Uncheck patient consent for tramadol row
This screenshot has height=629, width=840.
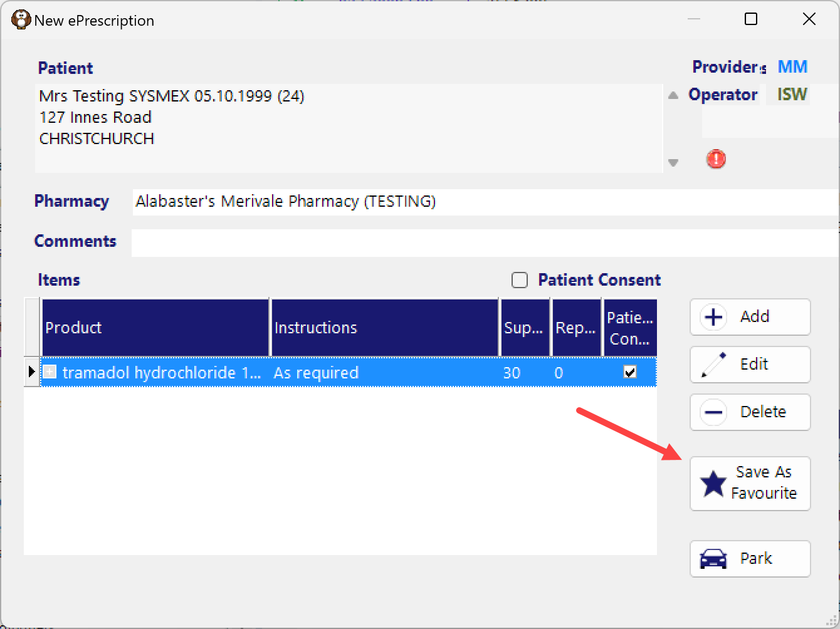tap(630, 372)
